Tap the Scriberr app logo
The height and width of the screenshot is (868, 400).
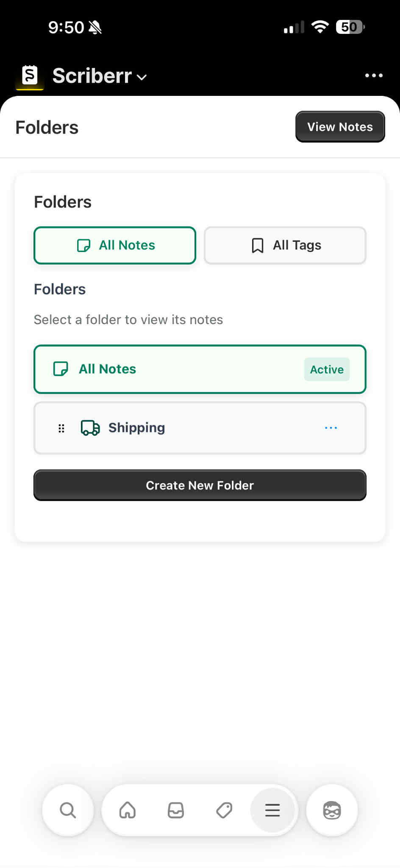click(x=30, y=76)
